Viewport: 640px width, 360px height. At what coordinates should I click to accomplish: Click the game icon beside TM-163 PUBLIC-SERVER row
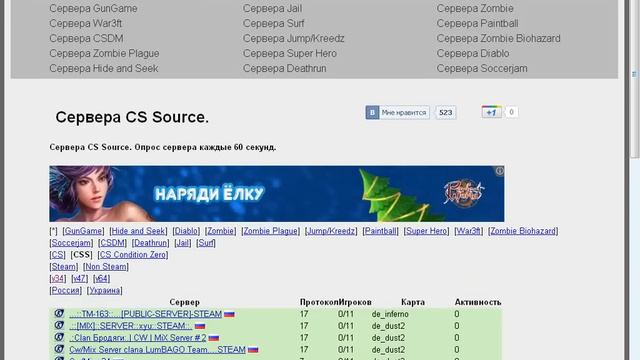[59, 313]
